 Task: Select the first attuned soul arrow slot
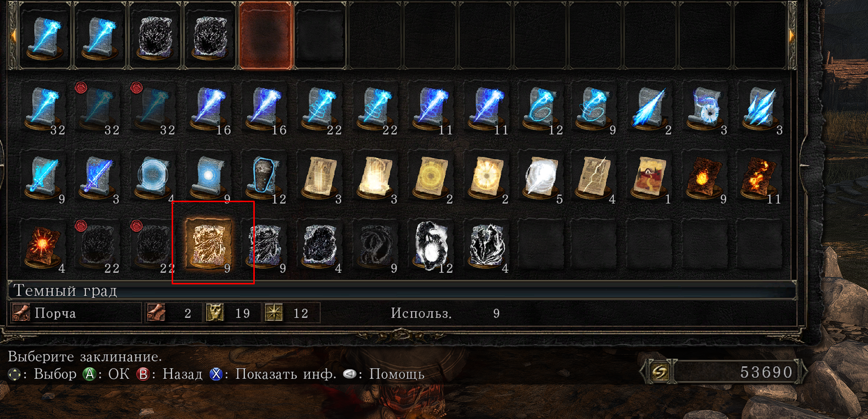point(45,35)
